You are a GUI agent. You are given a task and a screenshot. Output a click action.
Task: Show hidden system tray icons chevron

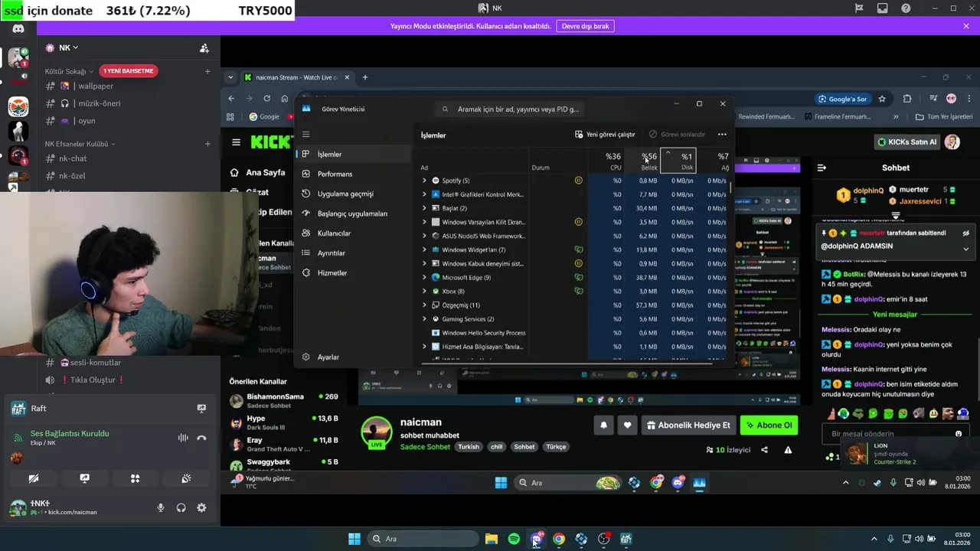tap(874, 539)
